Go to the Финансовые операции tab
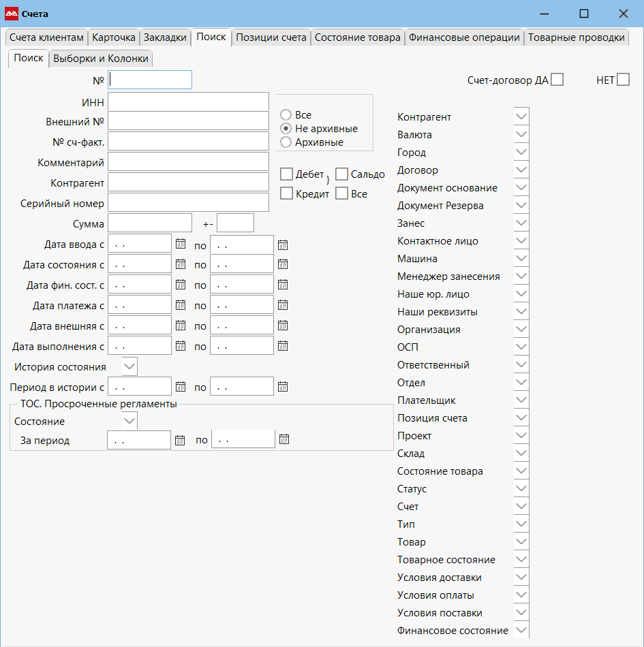 coord(464,37)
